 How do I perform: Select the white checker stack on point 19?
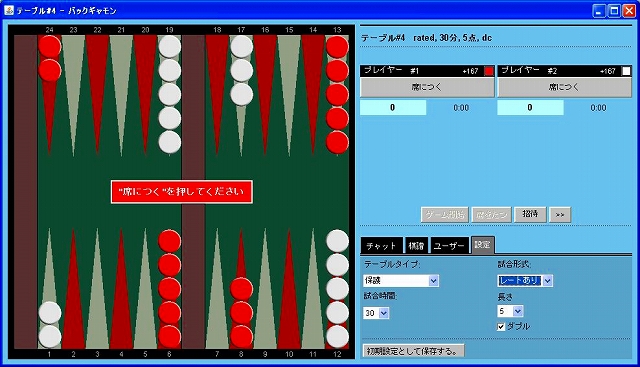(x=170, y=94)
